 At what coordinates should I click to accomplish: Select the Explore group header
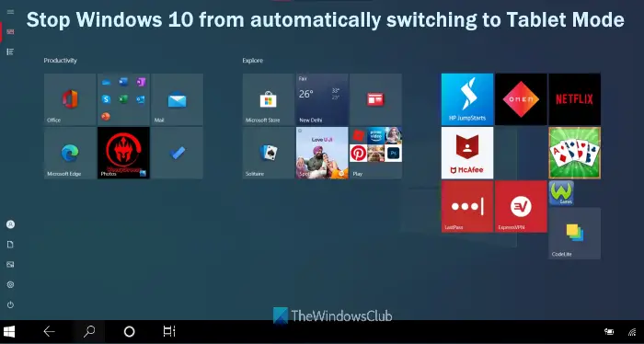point(253,61)
